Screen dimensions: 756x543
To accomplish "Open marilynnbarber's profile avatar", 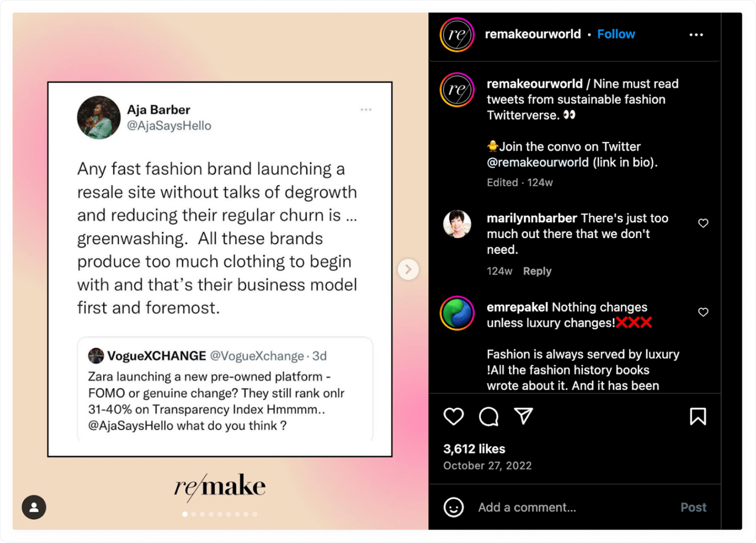I will coord(457,225).
